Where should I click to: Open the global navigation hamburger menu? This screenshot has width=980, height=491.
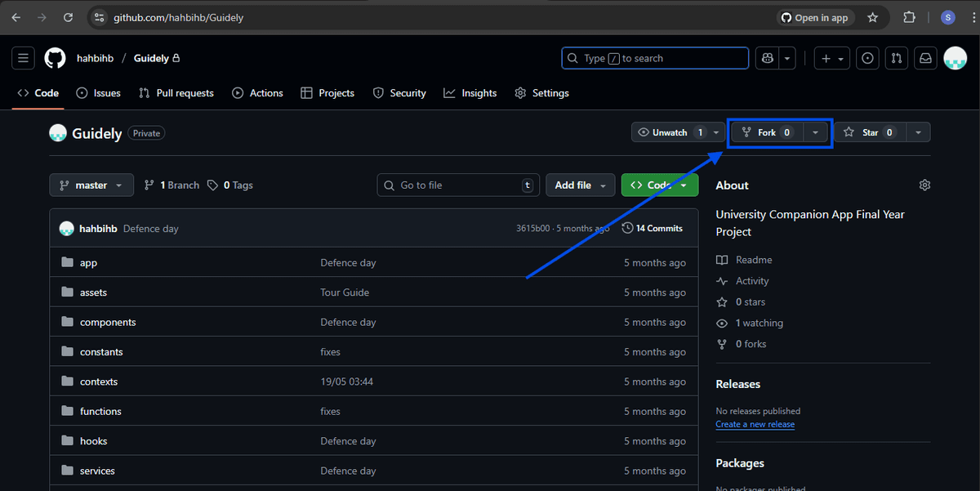[x=23, y=57]
